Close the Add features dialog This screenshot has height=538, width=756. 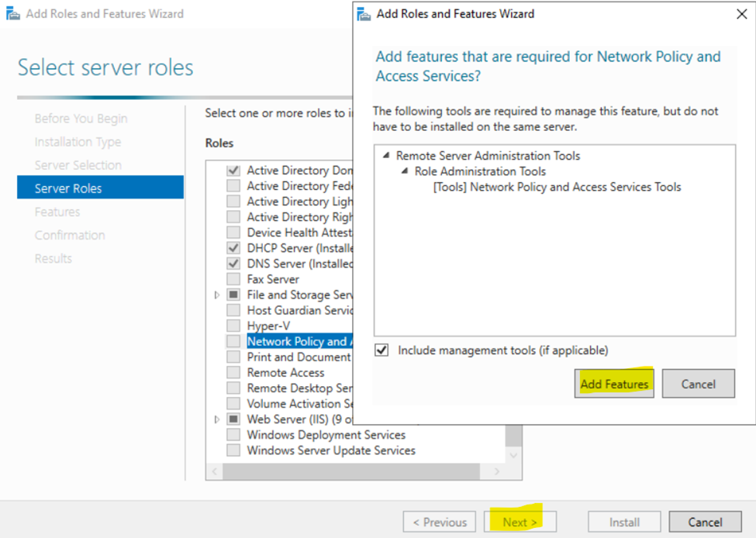point(742,14)
